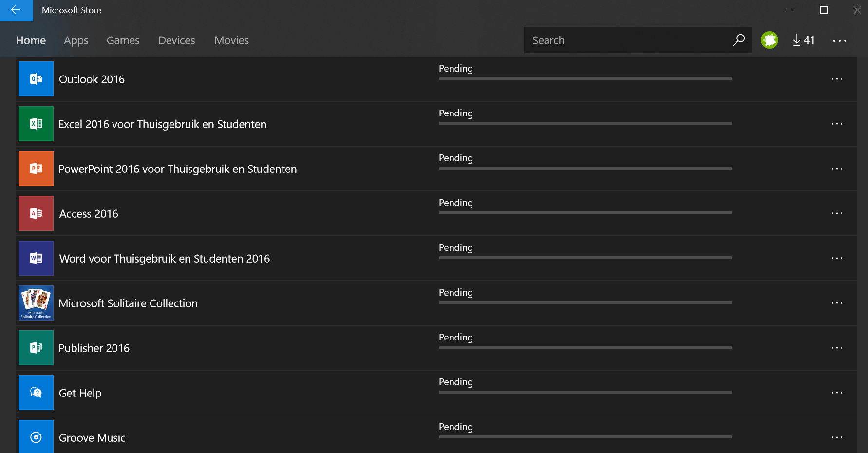Open options menu for Solitaire Collection
This screenshot has height=453, width=868.
click(x=837, y=303)
